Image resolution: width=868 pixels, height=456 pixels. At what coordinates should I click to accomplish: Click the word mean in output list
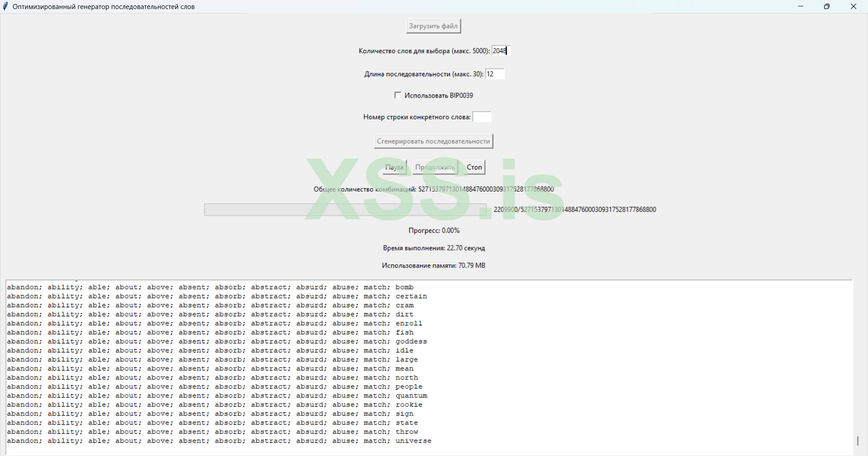(405, 369)
